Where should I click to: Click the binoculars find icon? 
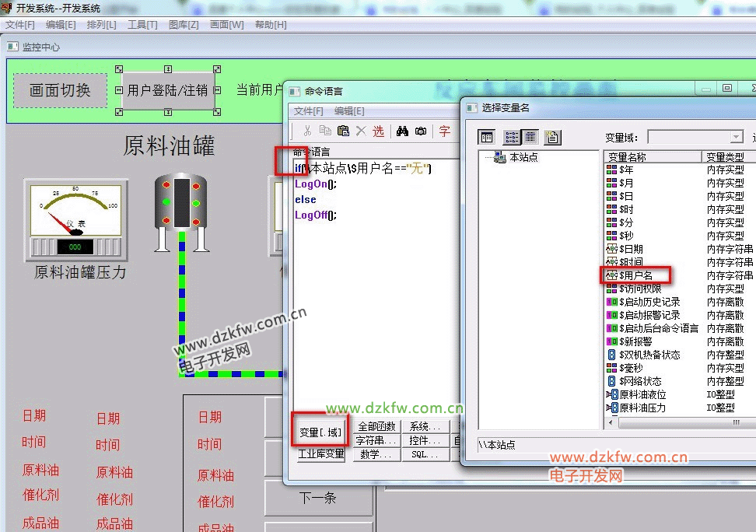pos(402,131)
